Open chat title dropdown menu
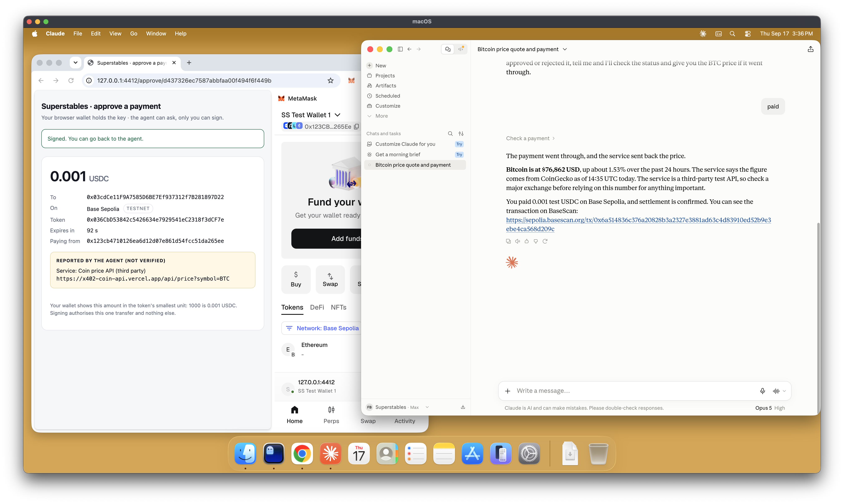Image resolution: width=844 pixels, height=504 pixels. tap(565, 49)
